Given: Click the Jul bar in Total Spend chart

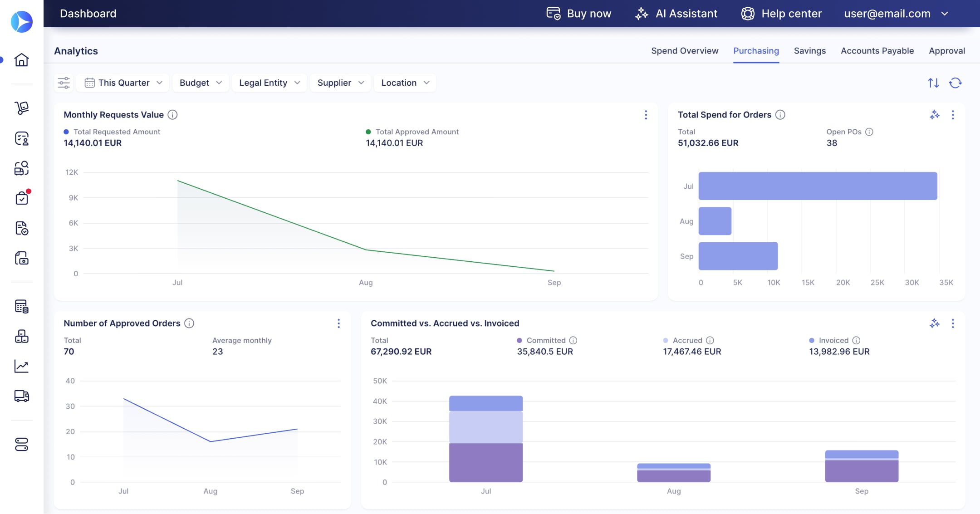Looking at the screenshot, I should point(818,186).
